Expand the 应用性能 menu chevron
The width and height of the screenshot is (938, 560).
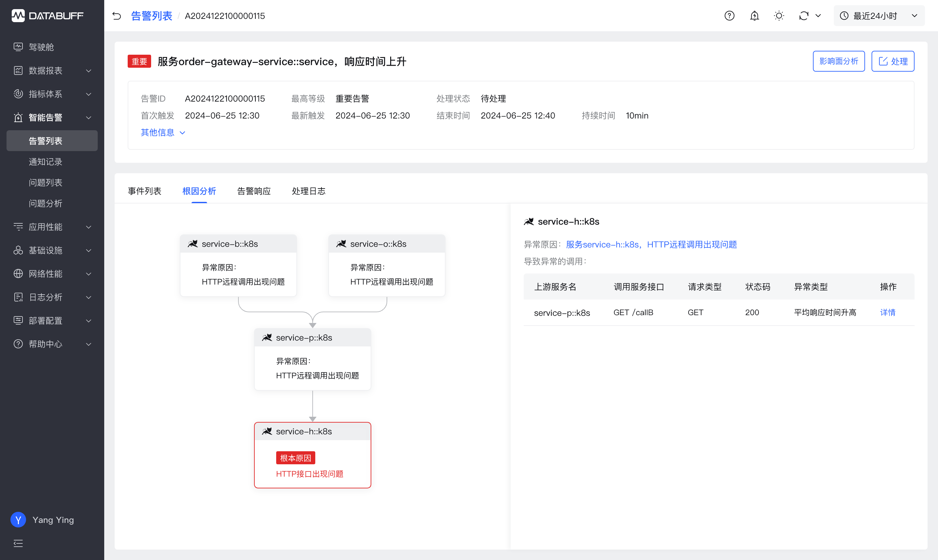89,227
